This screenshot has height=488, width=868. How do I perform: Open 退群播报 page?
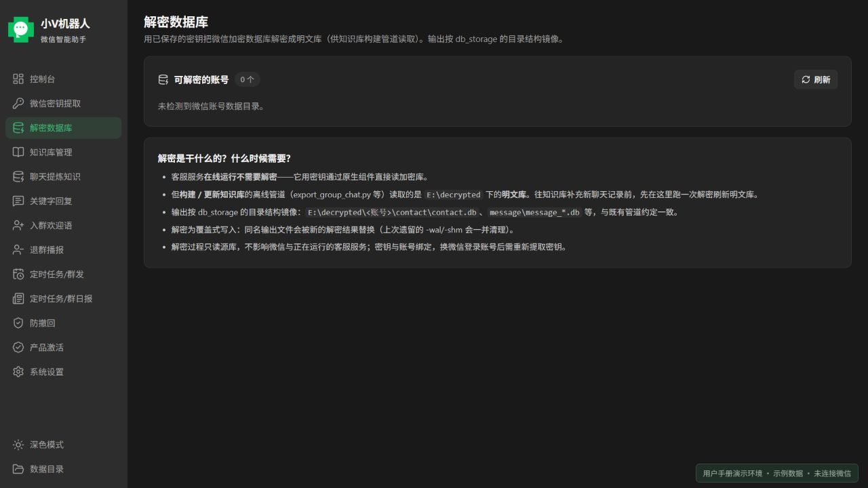click(64, 250)
